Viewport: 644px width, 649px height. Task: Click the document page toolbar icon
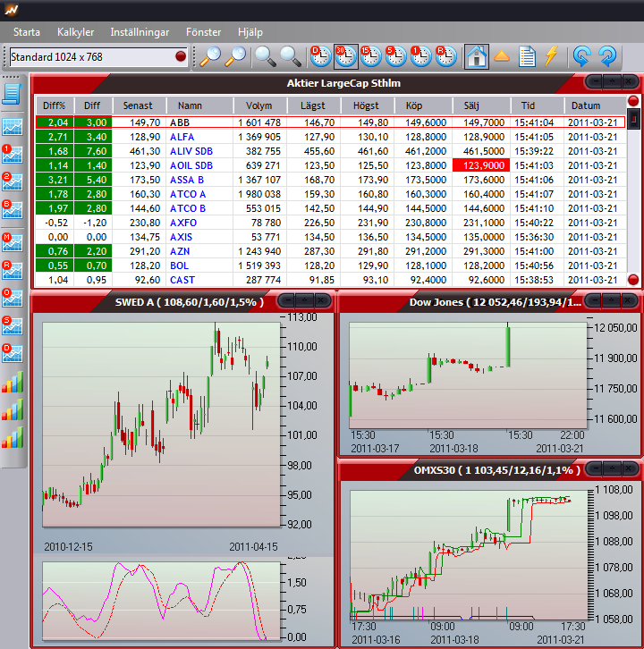527,56
